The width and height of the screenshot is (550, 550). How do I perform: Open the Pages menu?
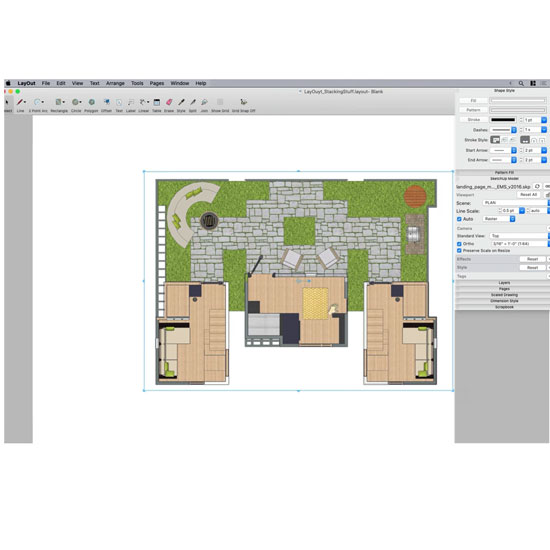coord(157,83)
